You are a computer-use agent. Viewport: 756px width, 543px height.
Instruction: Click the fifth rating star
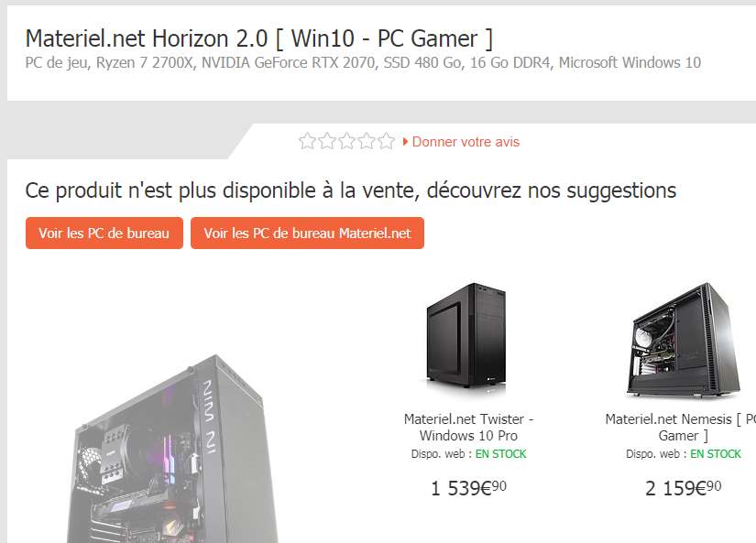click(x=386, y=141)
